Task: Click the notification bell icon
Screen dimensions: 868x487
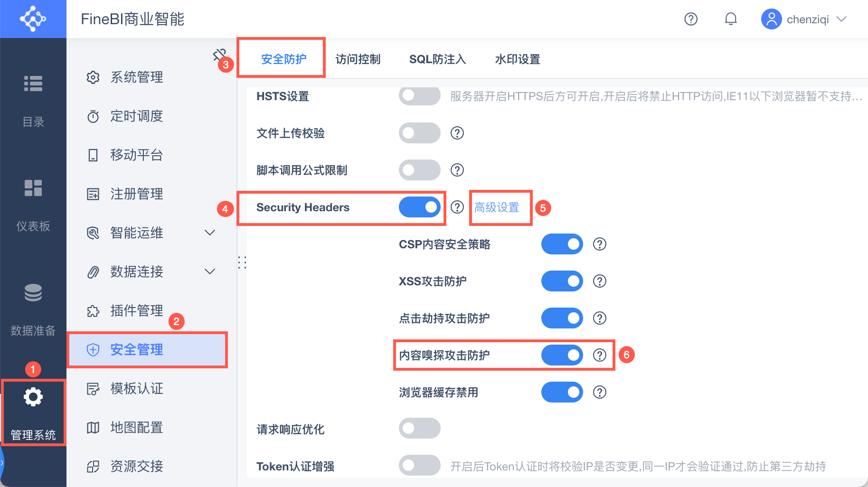Action: tap(730, 19)
